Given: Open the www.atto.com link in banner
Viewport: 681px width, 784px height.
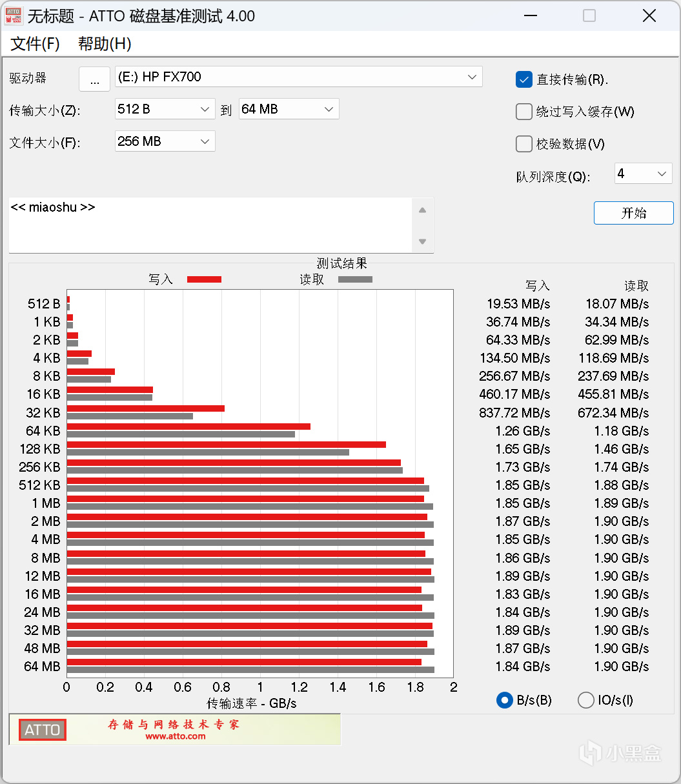Looking at the screenshot, I should [175, 736].
